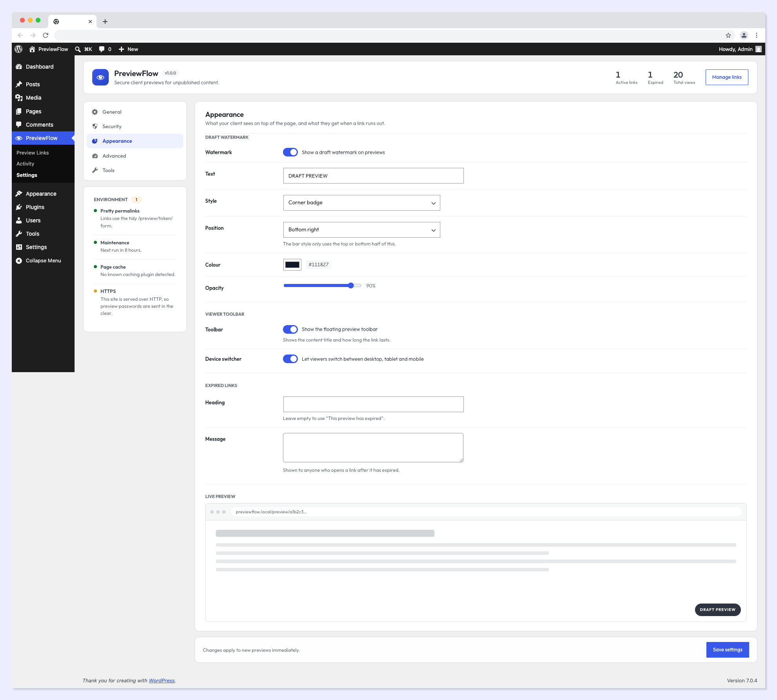This screenshot has width=777, height=700.
Task: Click the DRAFT PREVIEW badge in live preview
Action: coord(718,610)
